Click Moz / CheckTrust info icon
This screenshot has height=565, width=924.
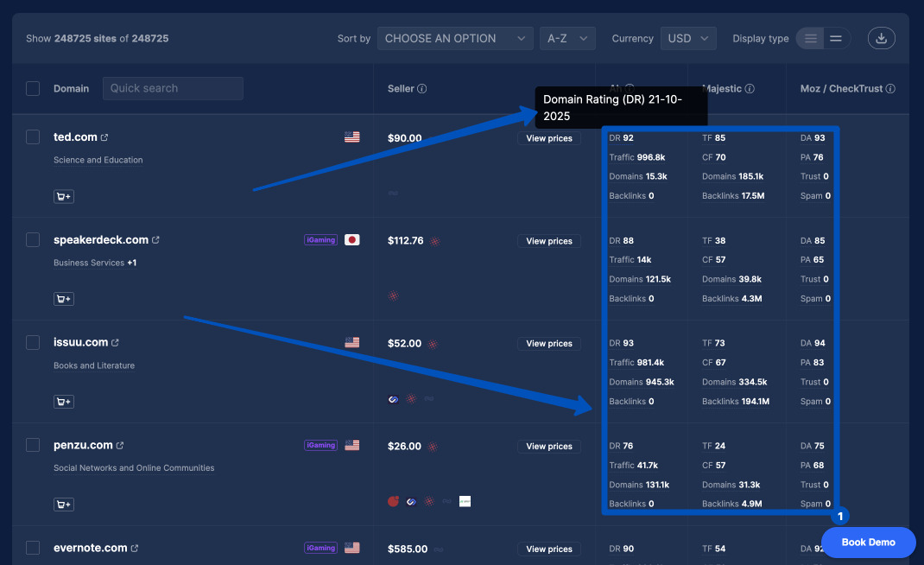tap(890, 89)
